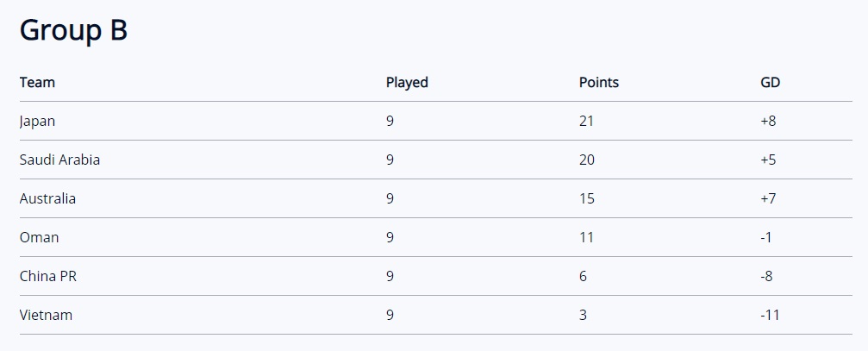Screen dimensions: 868x351
Task: Select the China PR team name
Action: 47,276
